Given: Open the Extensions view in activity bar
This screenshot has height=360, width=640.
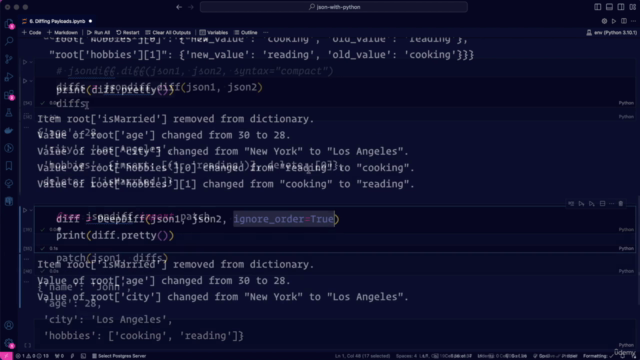Looking at the screenshot, I should (x=9, y=95).
